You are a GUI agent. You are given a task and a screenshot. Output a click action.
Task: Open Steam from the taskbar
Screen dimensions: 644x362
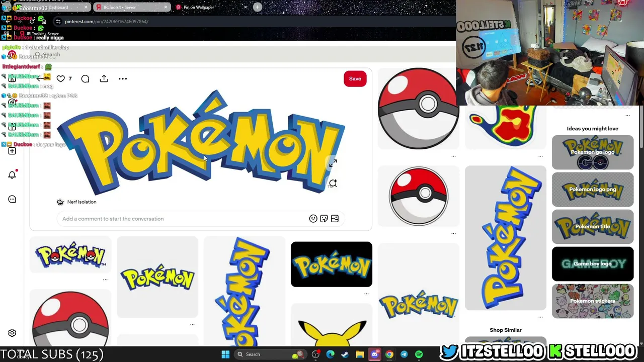[x=345, y=354]
